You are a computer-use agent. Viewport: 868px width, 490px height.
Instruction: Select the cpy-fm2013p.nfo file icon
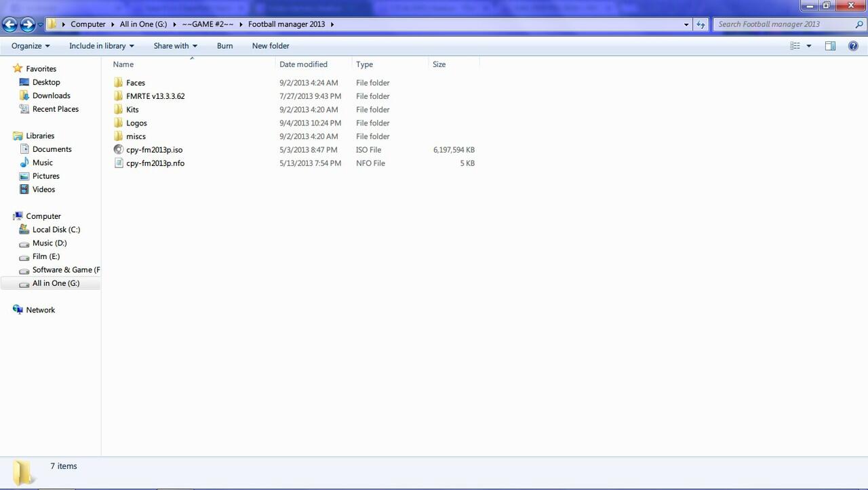click(119, 163)
